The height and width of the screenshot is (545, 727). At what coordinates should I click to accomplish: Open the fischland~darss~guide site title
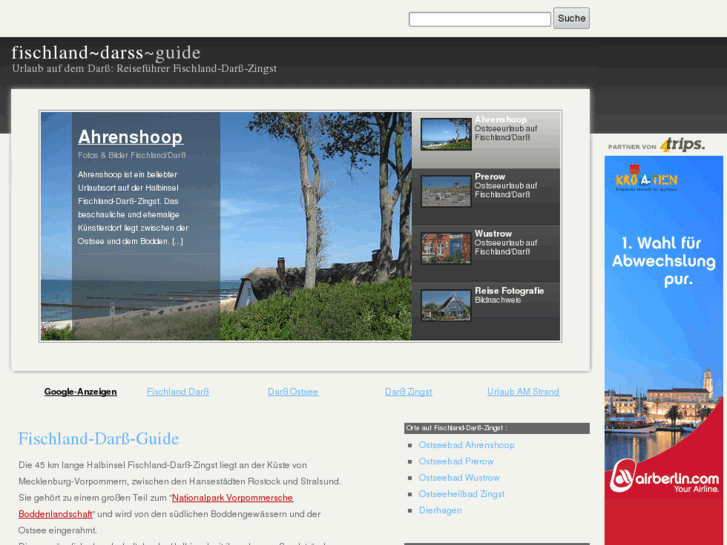(106, 52)
